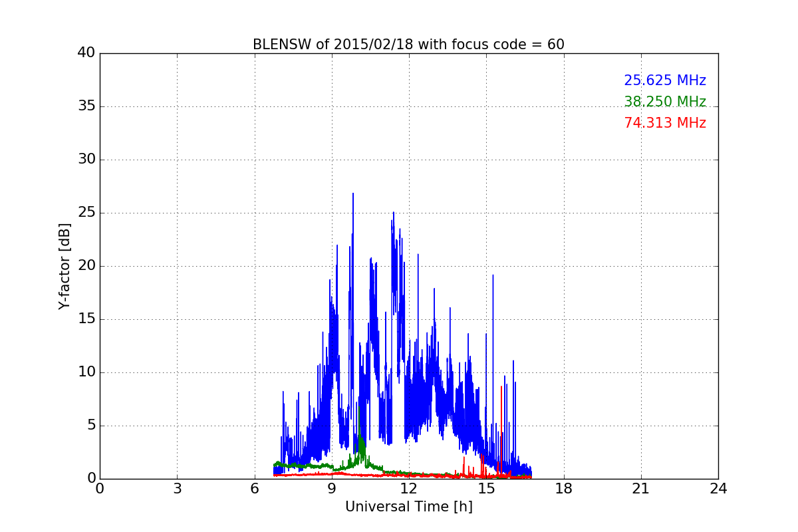Click the tallest blue peak near 27 dB
Image resolution: width=798 pixels, height=532 pixels.
tap(353, 194)
